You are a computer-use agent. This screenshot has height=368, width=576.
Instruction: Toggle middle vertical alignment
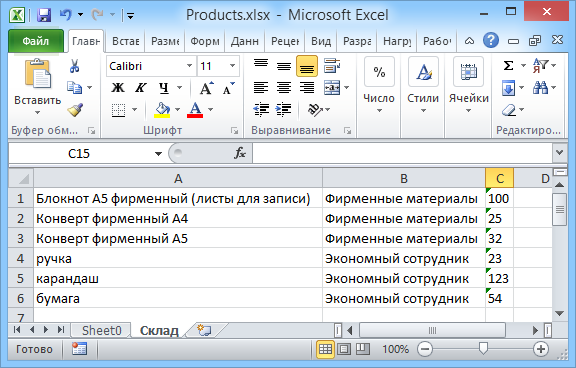coord(284,66)
